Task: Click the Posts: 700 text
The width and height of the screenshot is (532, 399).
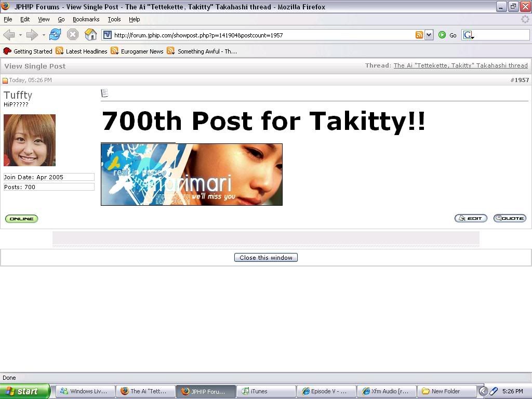Action: tap(20, 187)
